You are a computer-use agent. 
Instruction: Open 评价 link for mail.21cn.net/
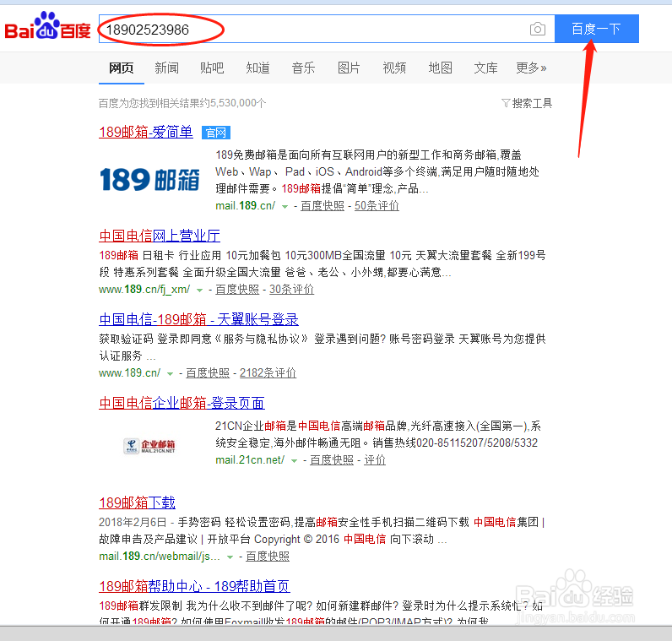(375, 460)
